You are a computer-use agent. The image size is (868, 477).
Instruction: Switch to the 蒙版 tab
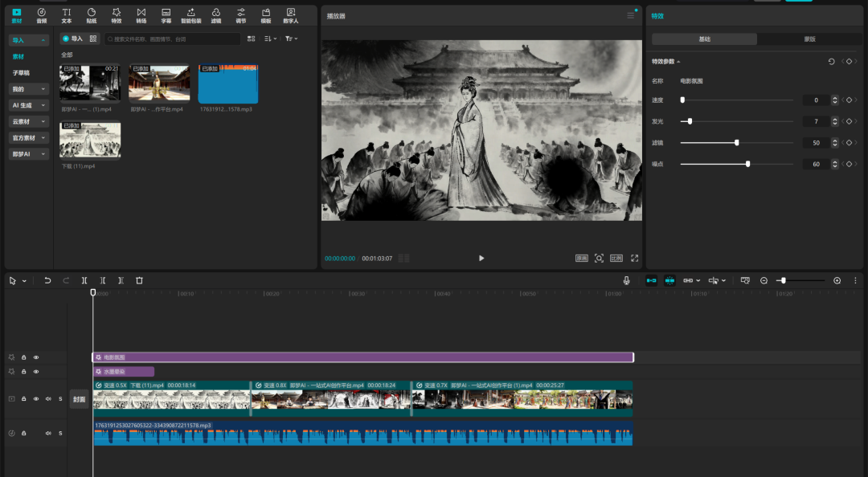point(809,39)
